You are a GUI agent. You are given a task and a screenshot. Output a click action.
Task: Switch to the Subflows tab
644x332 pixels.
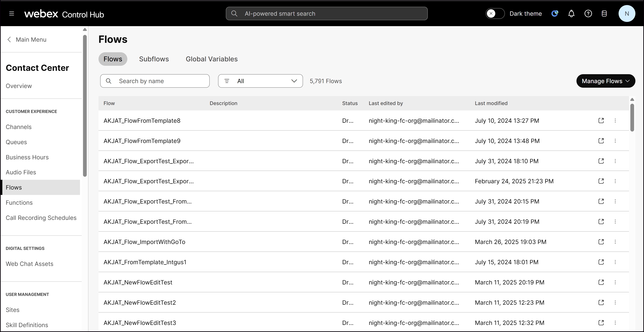tap(154, 59)
